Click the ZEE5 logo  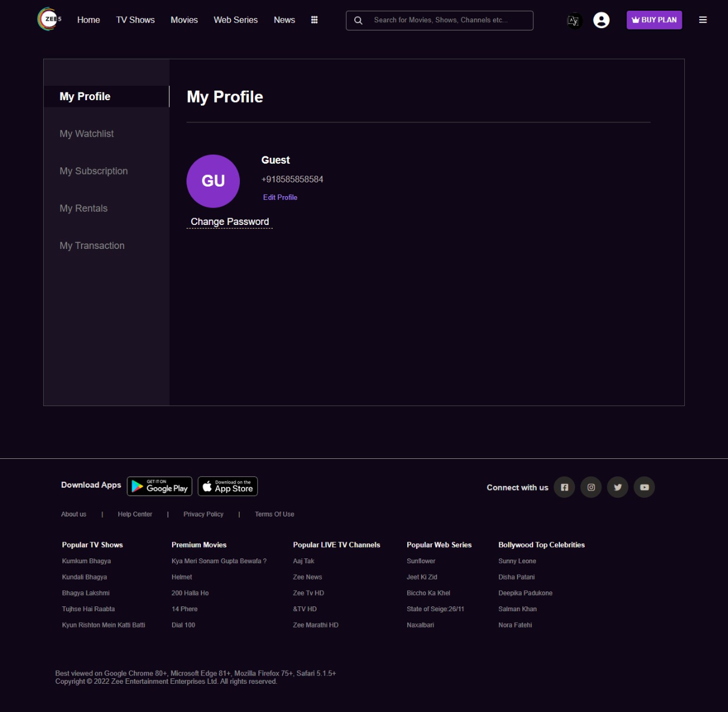50,19
